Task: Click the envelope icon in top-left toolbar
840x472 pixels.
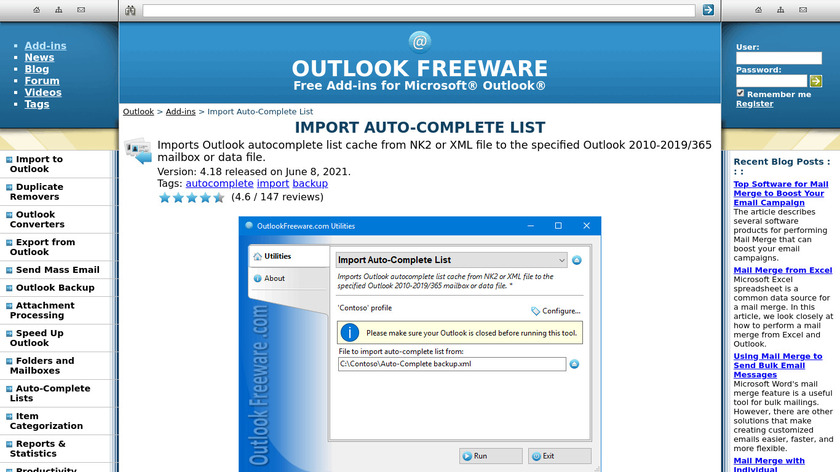Action: [81, 10]
